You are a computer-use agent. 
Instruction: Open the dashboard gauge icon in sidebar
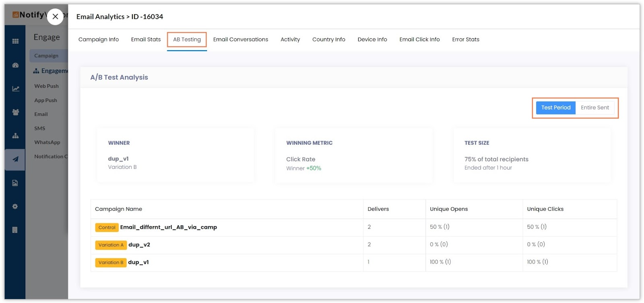[x=15, y=65]
